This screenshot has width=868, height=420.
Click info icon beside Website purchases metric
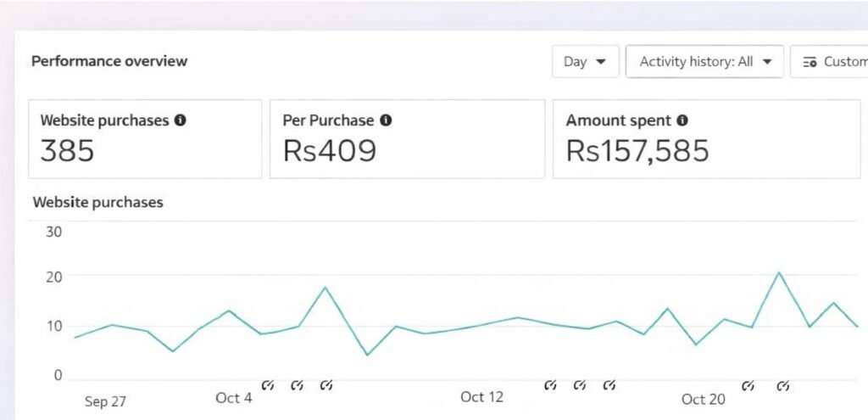tap(181, 120)
